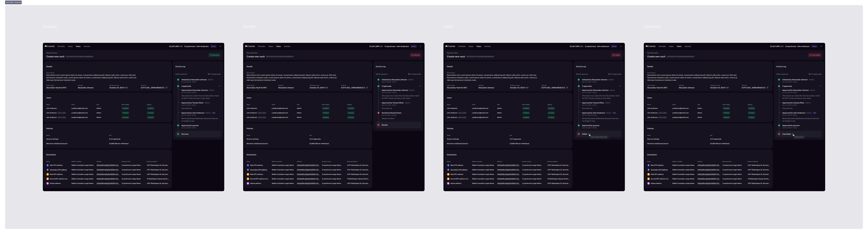Collapse 3 approvals chevron in Success frame
Screen dimensions: 868x234
point(219,86)
